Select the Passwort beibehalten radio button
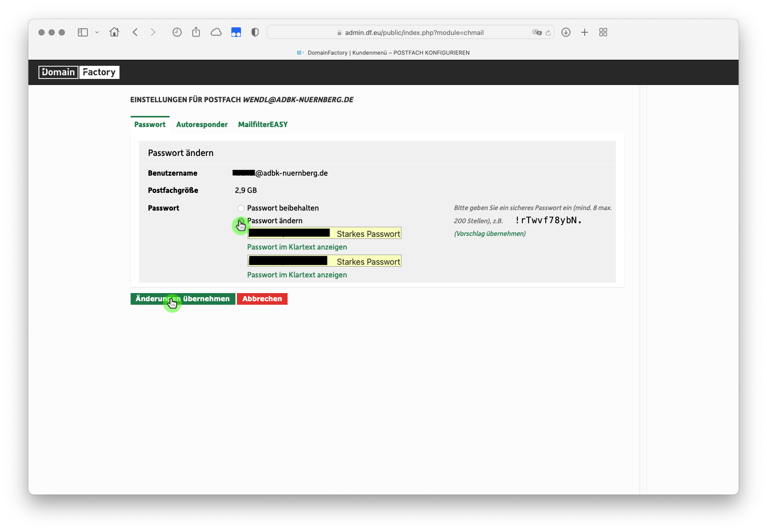The width and height of the screenshot is (767, 532). pyautogui.click(x=241, y=209)
